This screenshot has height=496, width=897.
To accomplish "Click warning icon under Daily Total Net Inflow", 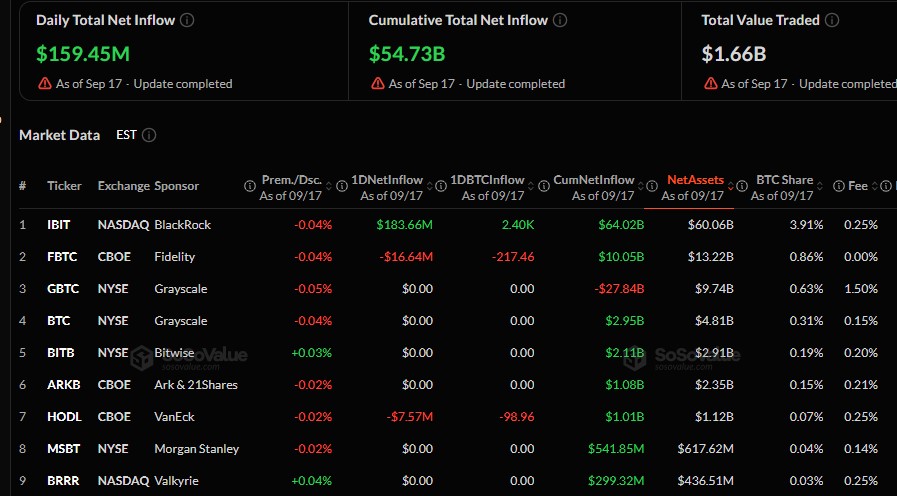I will point(45,84).
